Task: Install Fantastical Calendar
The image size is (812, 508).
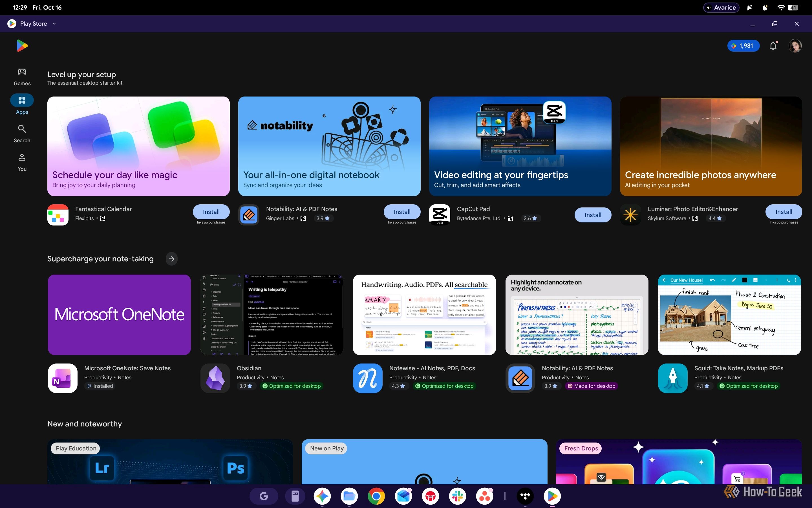Action: point(211,212)
